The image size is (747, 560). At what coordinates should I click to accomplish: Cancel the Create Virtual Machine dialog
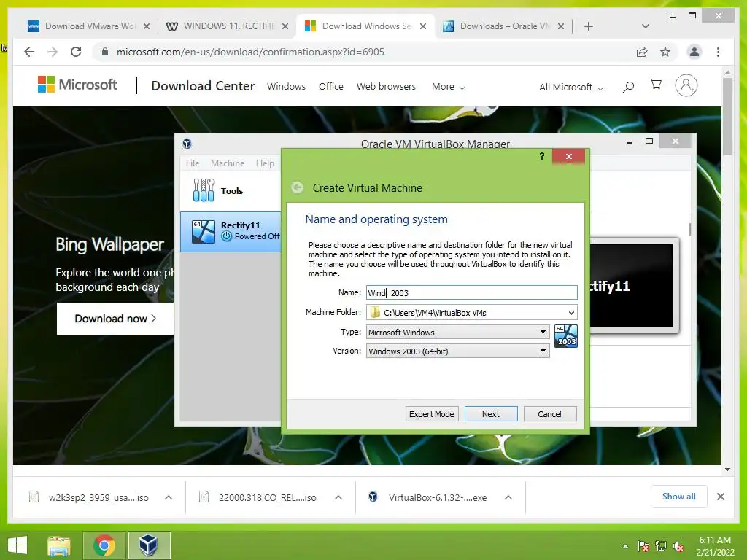[550, 414]
